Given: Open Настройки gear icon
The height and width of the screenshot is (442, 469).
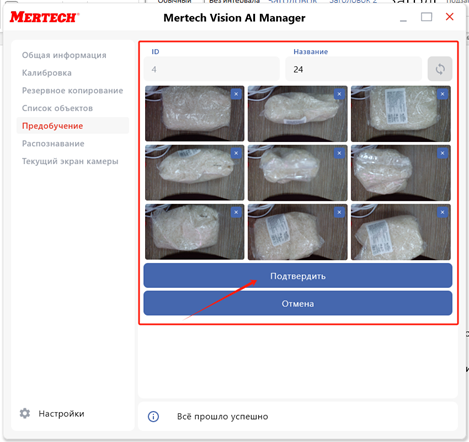Looking at the screenshot, I should point(25,413).
